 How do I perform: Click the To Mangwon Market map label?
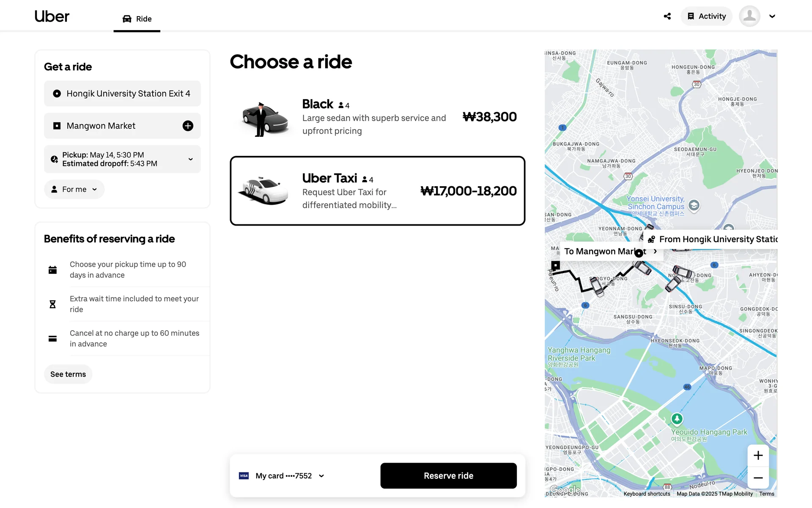tap(605, 251)
